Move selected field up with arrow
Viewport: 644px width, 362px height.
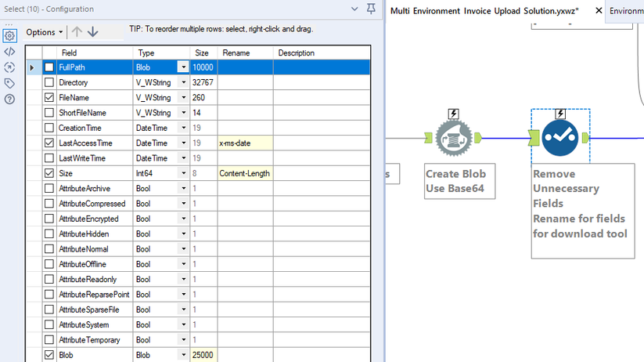coord(77,31)
